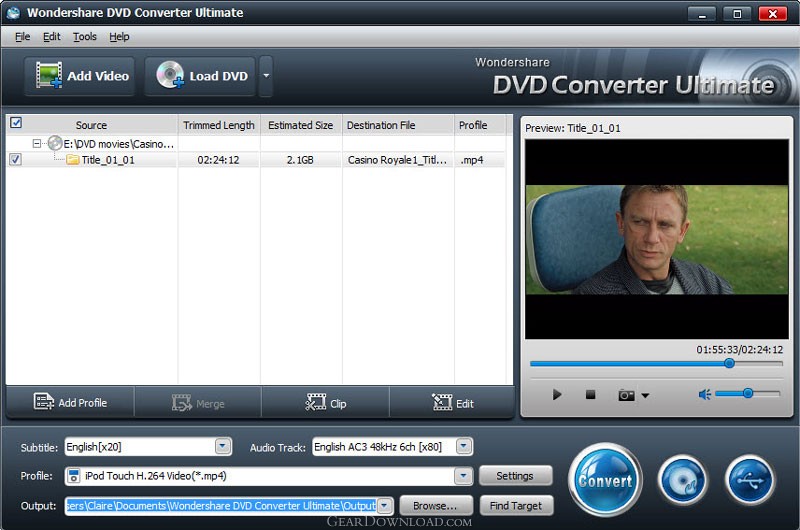
Task: Click the Source column header
Action: coord(91,125)
